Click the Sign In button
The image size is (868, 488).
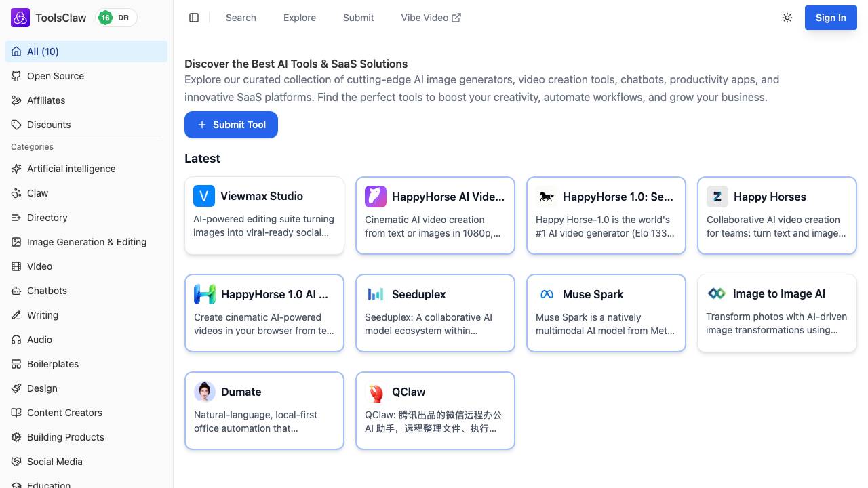pyautogui.click(x=831, y=18)
